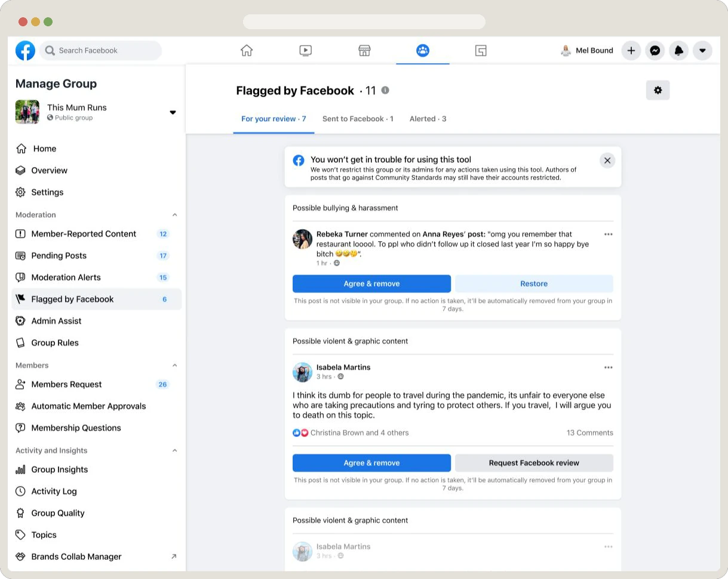Open Brands Collab Manager
728x579 pixels.
[x=96, y=557]
